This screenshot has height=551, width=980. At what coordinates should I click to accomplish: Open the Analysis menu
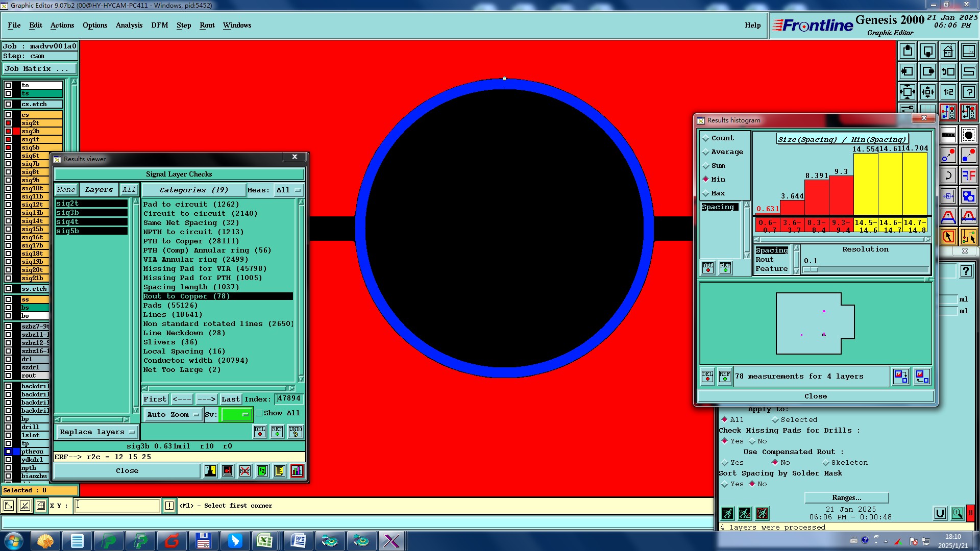(129, 25)
